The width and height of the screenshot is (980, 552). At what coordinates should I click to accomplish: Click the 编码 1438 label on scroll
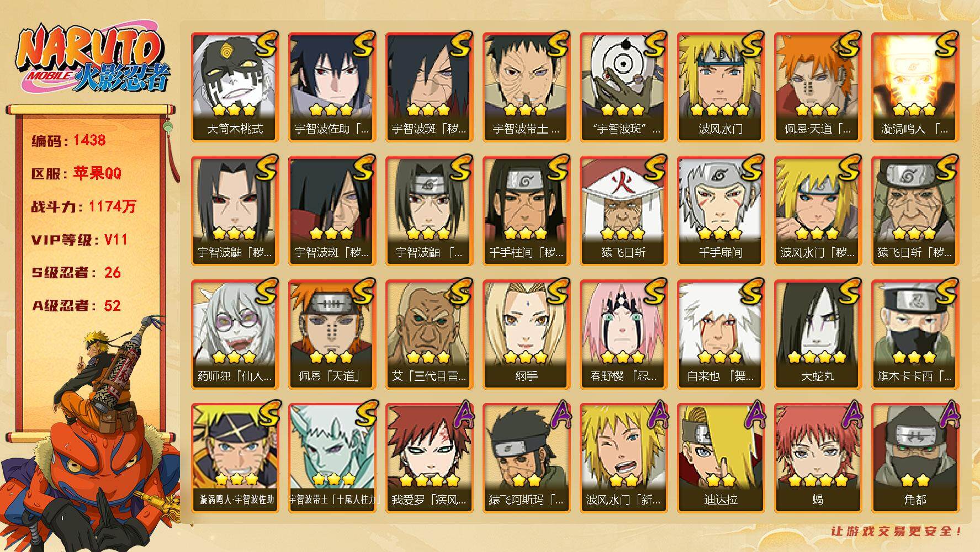tap(68, 140)
